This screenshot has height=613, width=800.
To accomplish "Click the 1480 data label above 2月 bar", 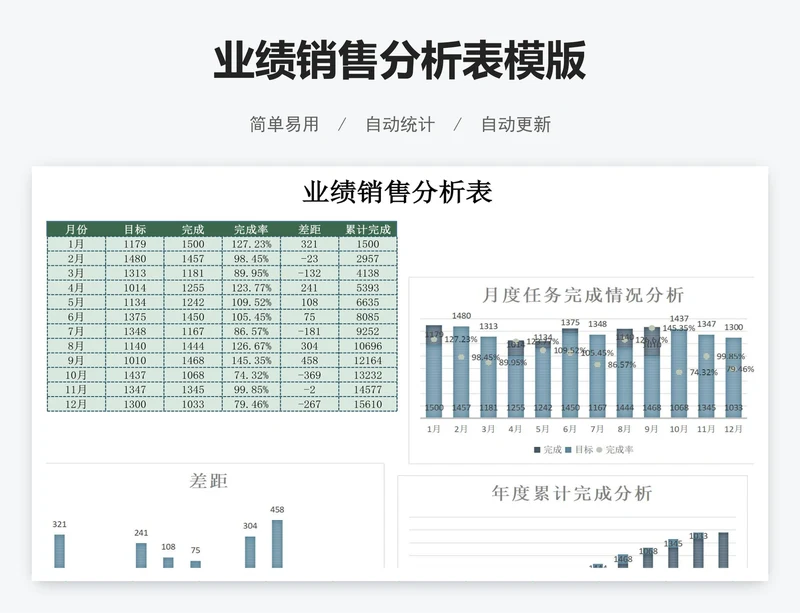I will click(x=461, y=316).
